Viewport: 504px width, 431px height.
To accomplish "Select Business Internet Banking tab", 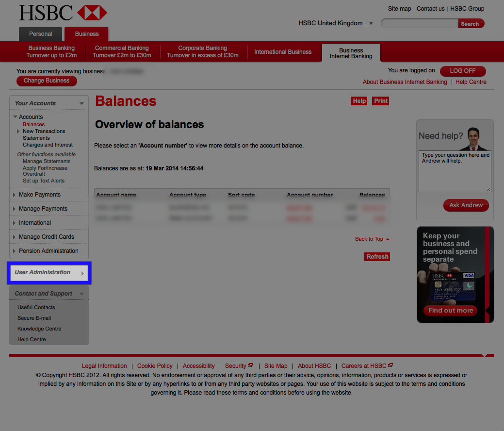I will click(x=351, y=53).
